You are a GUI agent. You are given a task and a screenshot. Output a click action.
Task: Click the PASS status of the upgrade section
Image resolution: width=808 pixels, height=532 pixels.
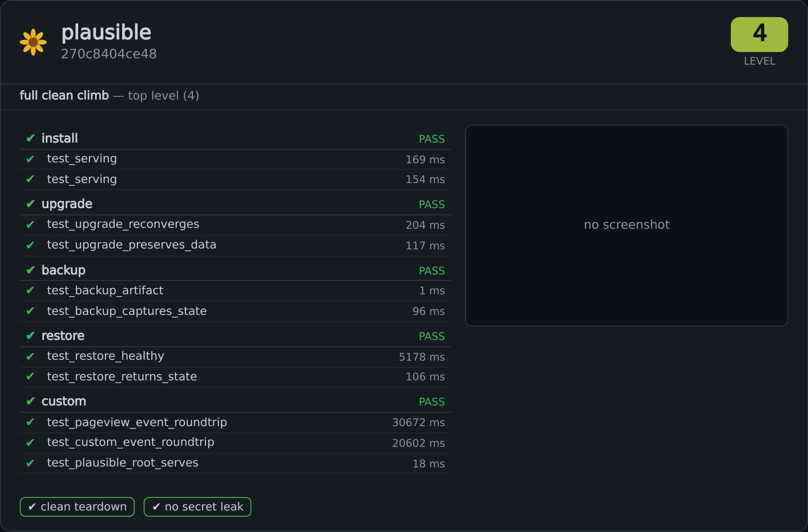pos(432,205)
